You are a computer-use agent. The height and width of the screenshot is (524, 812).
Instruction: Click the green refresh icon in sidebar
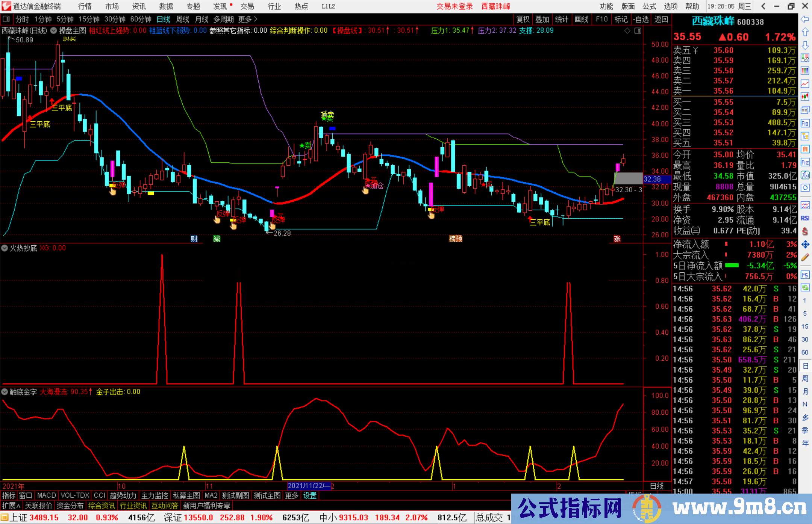click(x=805, y=288)
